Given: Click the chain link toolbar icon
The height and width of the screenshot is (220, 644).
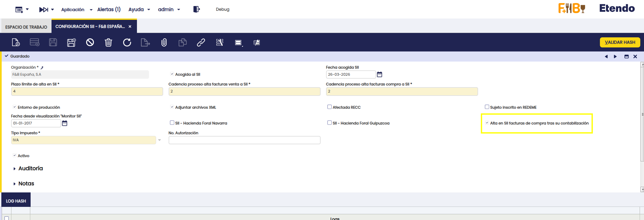Looking at the screenshot, I should coord(201,42).
